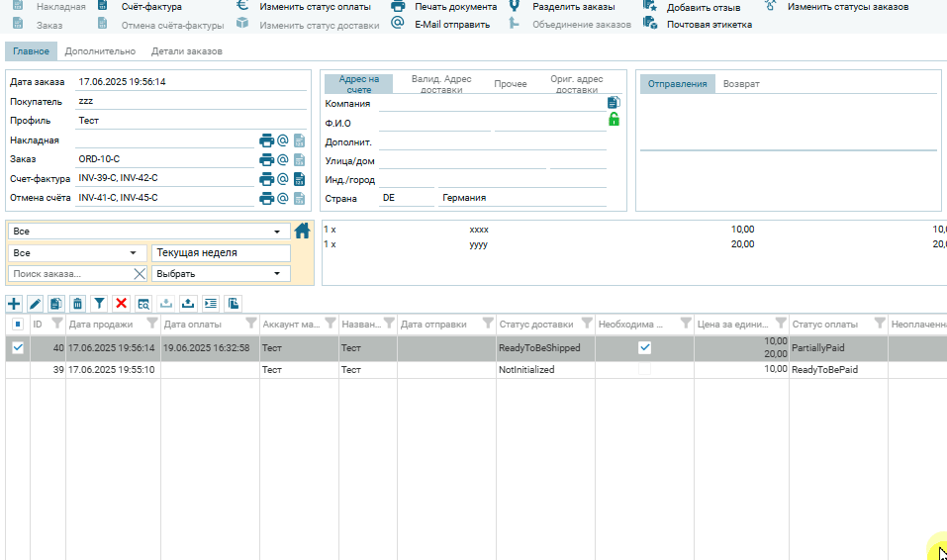Open the Возврат tab
Screen dimensions: 947x560
click(x=741, y=84)
